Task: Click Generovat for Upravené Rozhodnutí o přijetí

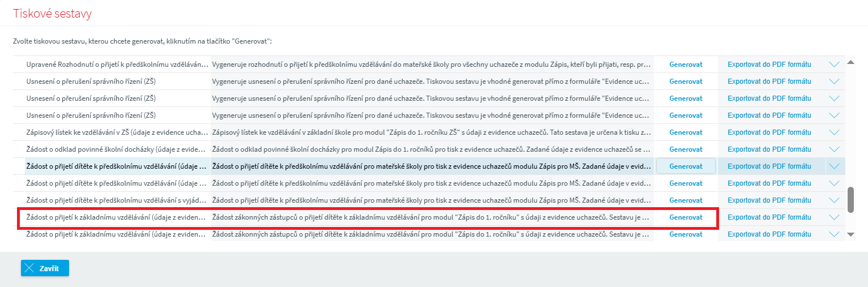Action: [x=686, y=65]
